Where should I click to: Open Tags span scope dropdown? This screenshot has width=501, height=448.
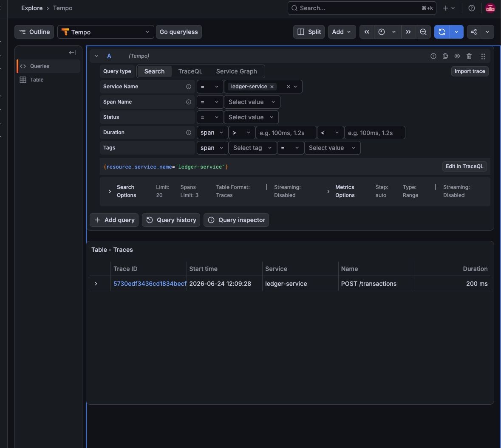pos(212,148)
